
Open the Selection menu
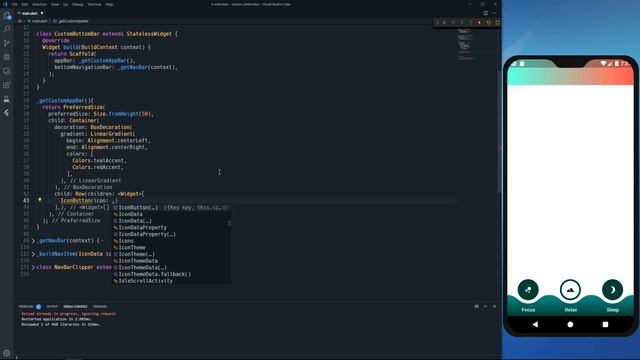[39, 4]
